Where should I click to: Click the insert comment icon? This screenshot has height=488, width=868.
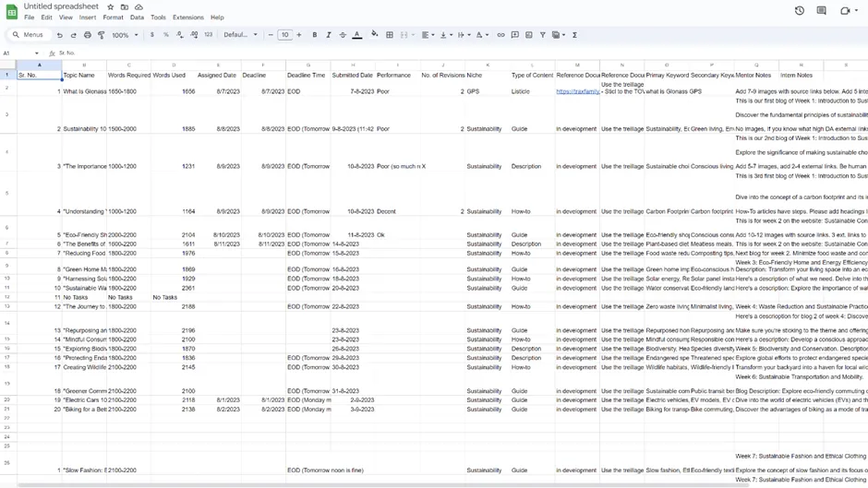click(x=515, y=35)
